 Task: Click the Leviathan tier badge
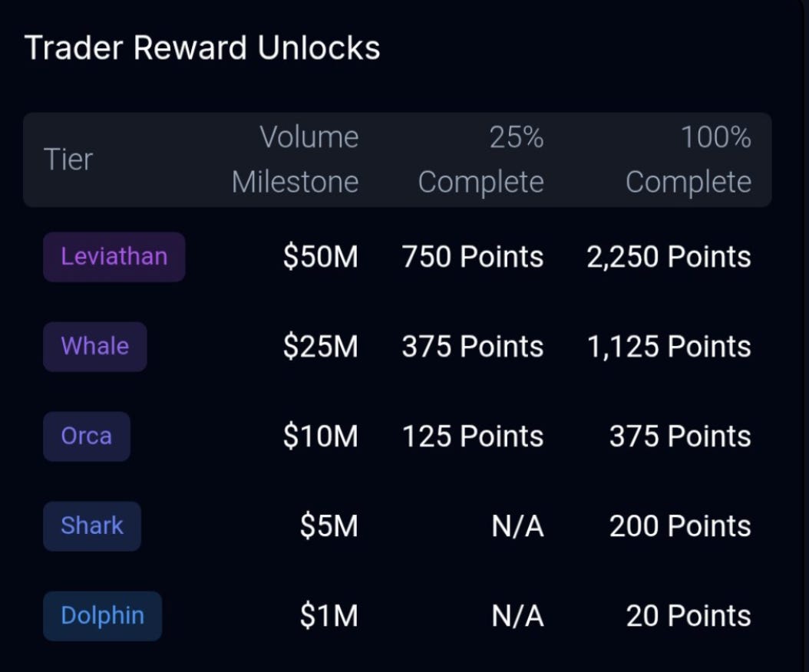114,256
